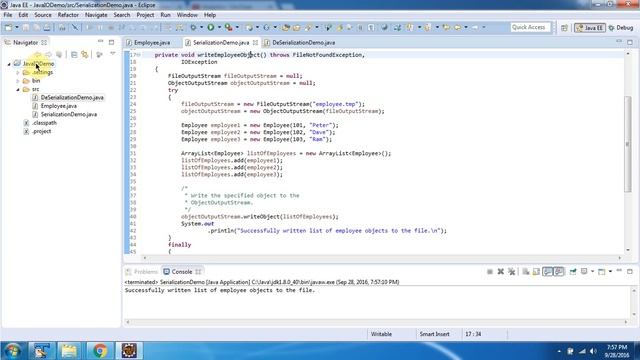Open the File menu
The width and height of the screenshot is (640, 360).
pos(8,15)
